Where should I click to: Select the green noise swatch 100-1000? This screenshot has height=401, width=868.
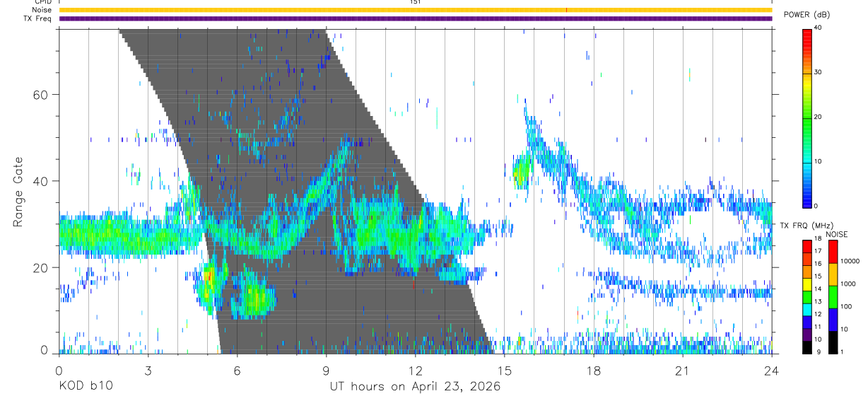(x=833, y=297)
